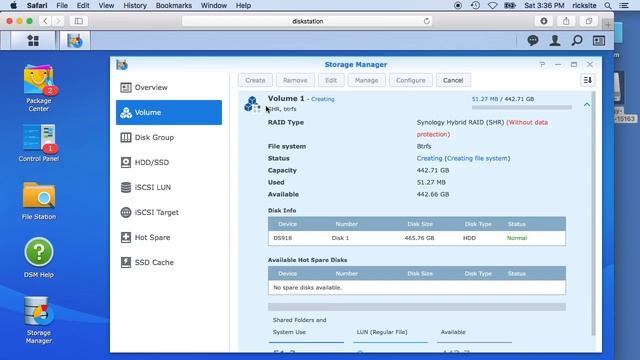Screen dimensions: 640x360
Task: Select Hot Spare in sidebar
Action: pyautogui.click(x=169, y=237)
